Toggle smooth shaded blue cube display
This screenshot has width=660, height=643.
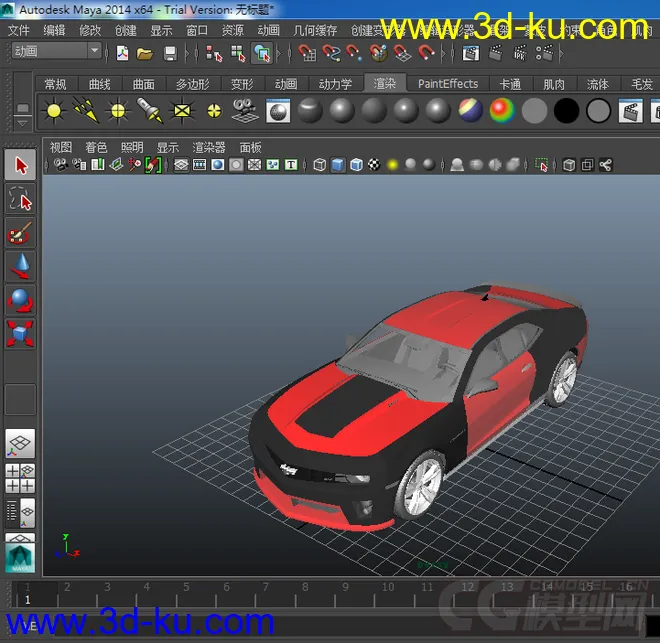tap(338, 165)
